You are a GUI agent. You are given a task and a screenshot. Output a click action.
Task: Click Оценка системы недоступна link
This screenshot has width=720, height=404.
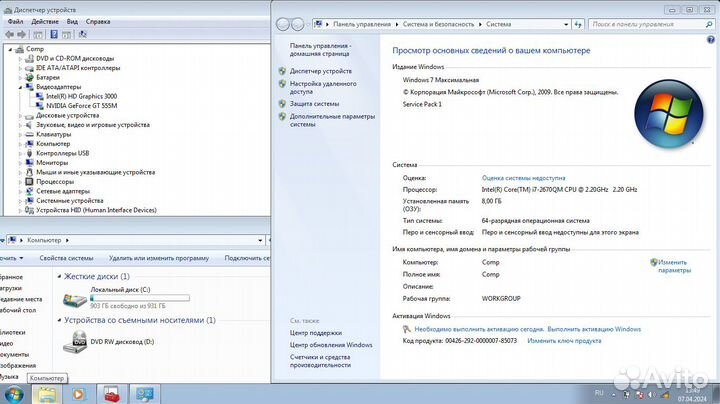pos(523,178)
